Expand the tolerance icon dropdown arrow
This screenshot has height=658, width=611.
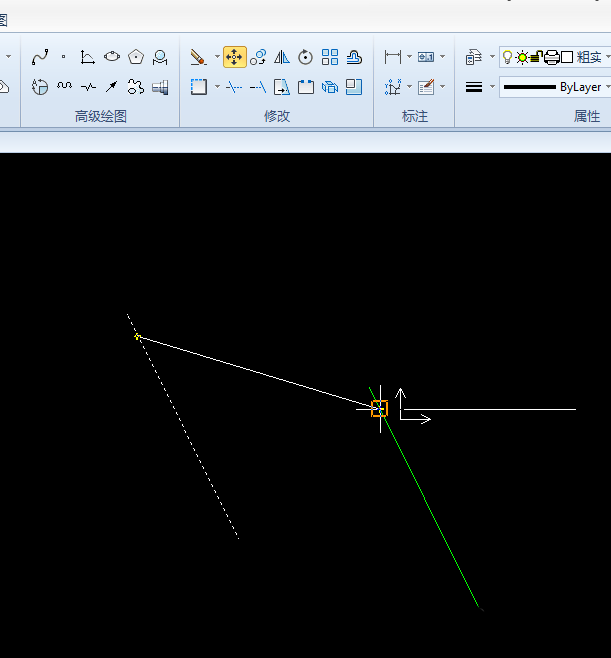[x=442, y=57]
